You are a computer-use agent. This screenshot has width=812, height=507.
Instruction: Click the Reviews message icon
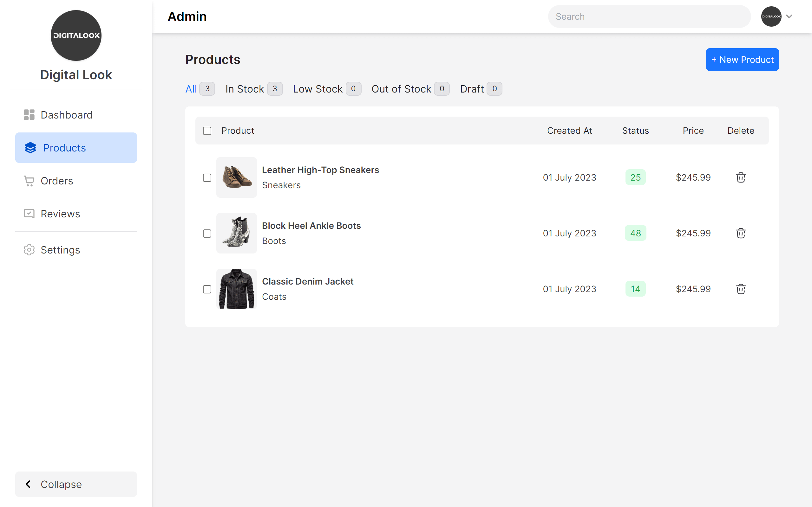(x=29, y=214)
